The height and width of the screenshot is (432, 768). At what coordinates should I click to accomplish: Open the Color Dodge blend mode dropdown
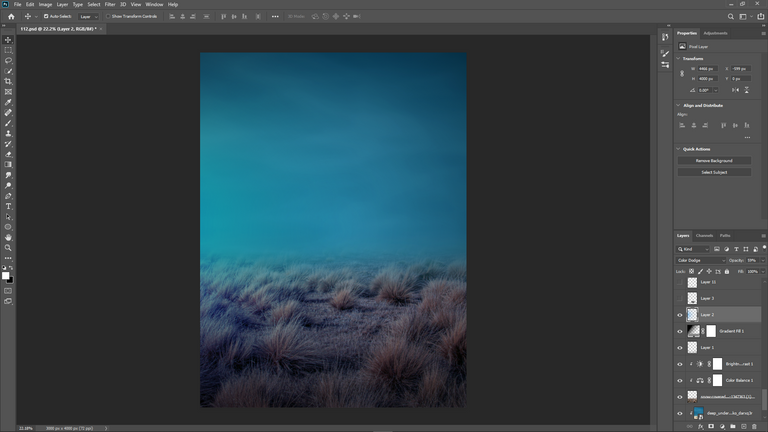click(x=701, y=261)
